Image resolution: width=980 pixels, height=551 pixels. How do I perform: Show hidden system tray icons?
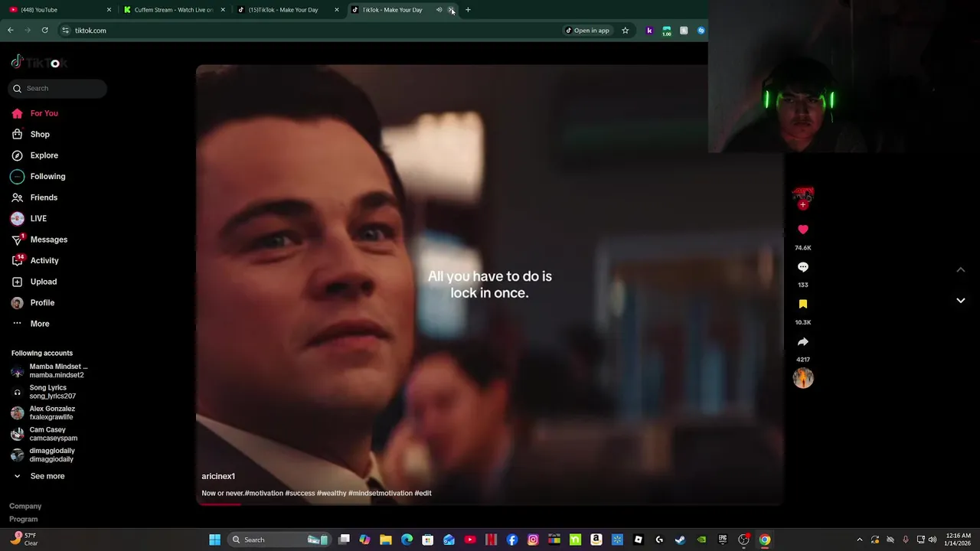tap(859, 540)
